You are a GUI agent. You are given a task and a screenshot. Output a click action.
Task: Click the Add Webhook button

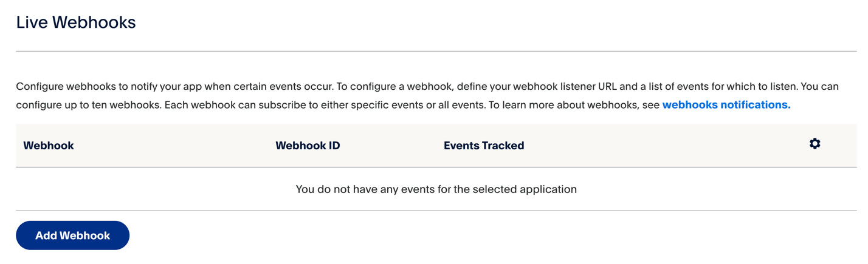click(x=72, y=235)
